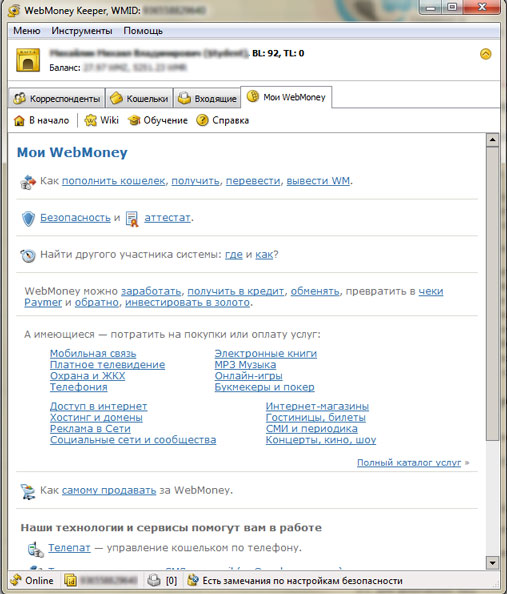The width and height of the screenshot is (507, 594).
Task: Click the Кошельки wallet tab icon
Action: click(116, 98)
